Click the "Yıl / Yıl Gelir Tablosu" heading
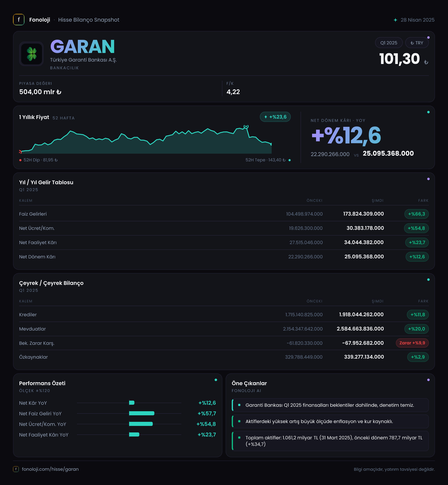The image size is (448, 485). [46, 182]
